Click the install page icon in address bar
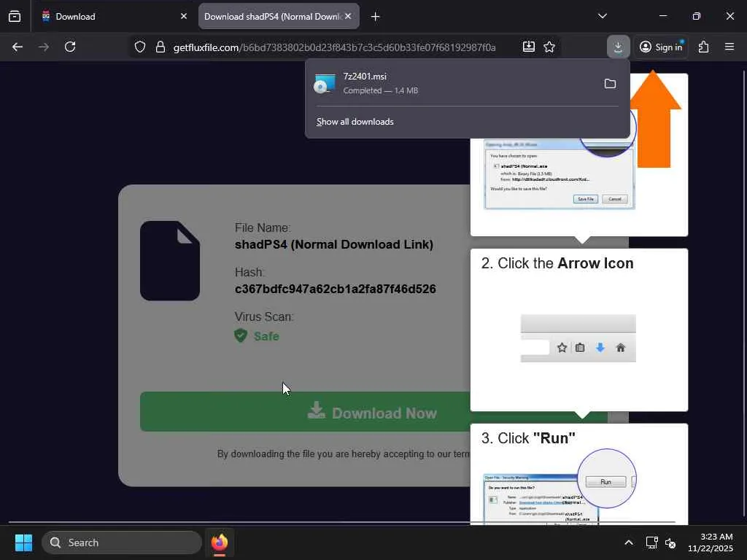The image size is (747, 560). pos(528,47)
